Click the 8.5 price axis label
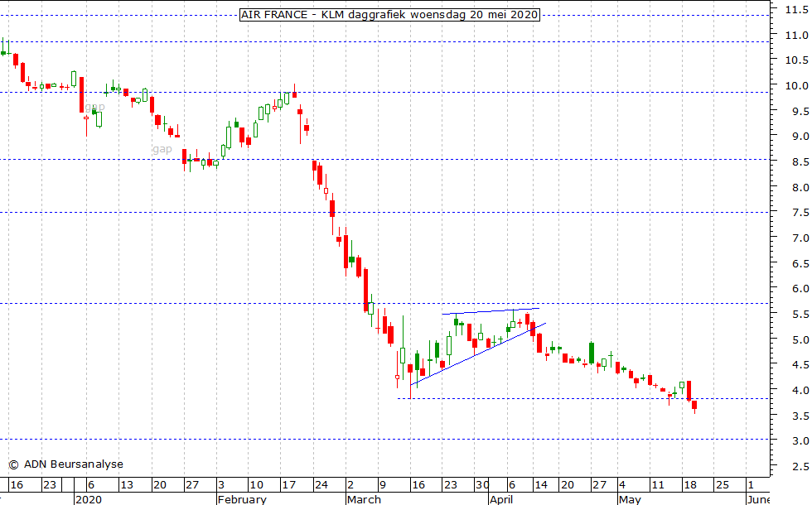Image resolution: width=812 pixels, height=505 pixels. click(x=800, y=162)
